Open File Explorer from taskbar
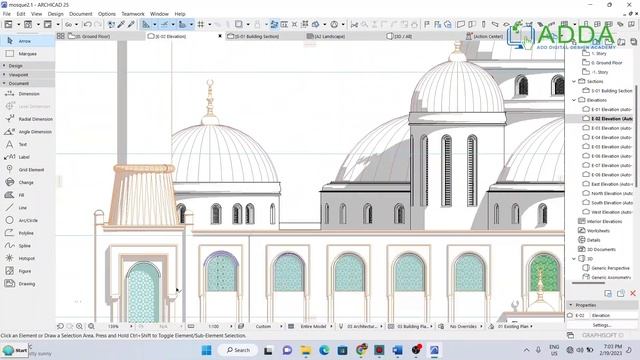The height and width of the screenshot is (360, 640). click(306, 350)
